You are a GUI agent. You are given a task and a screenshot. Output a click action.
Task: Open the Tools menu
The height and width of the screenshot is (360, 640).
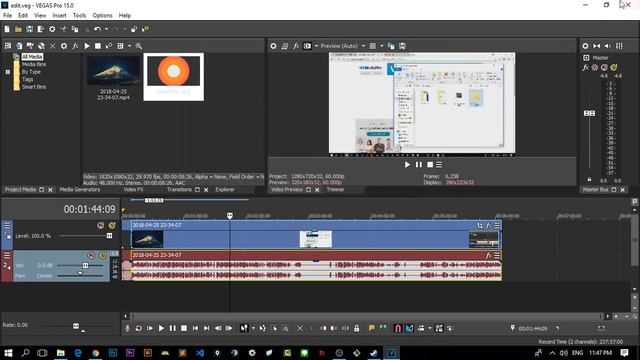79,16
